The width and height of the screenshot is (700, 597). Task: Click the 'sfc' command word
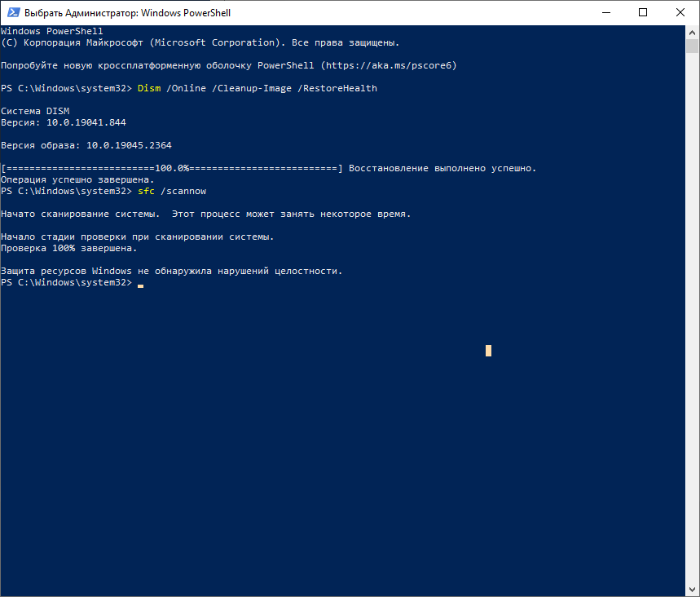146,191
